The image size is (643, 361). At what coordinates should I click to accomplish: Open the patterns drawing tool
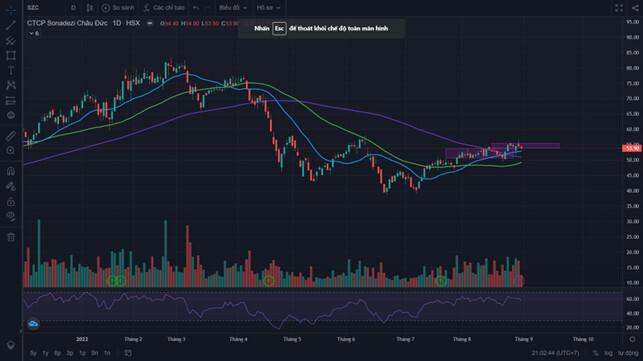pos(11,85)
